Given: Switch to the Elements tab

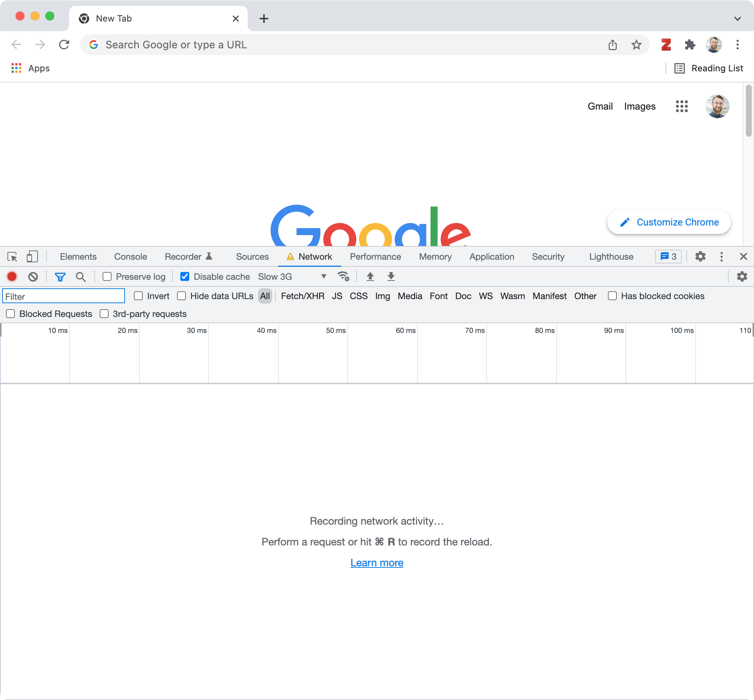Looking at the screenshot, I should click(x=78, y=257).
